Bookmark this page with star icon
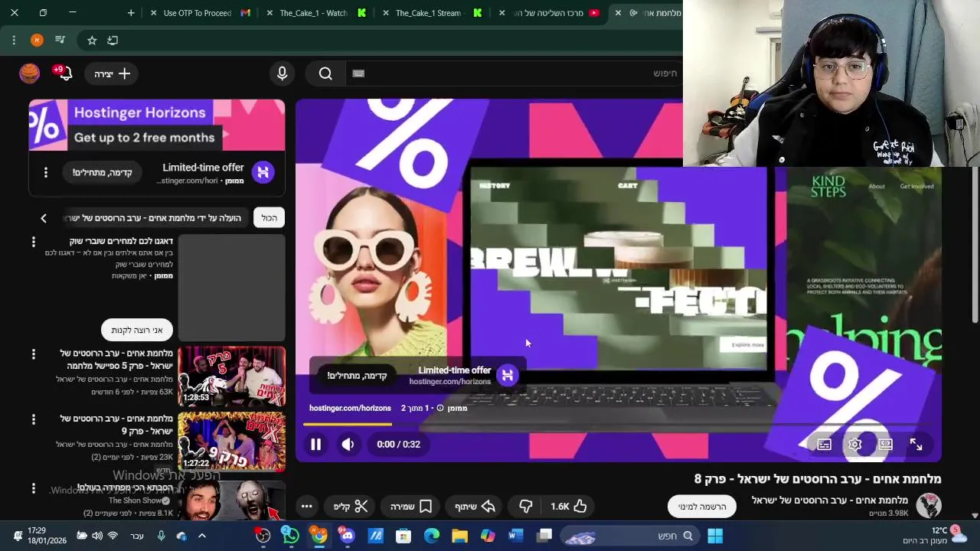 pyautogui.click(x=92, y=40)
